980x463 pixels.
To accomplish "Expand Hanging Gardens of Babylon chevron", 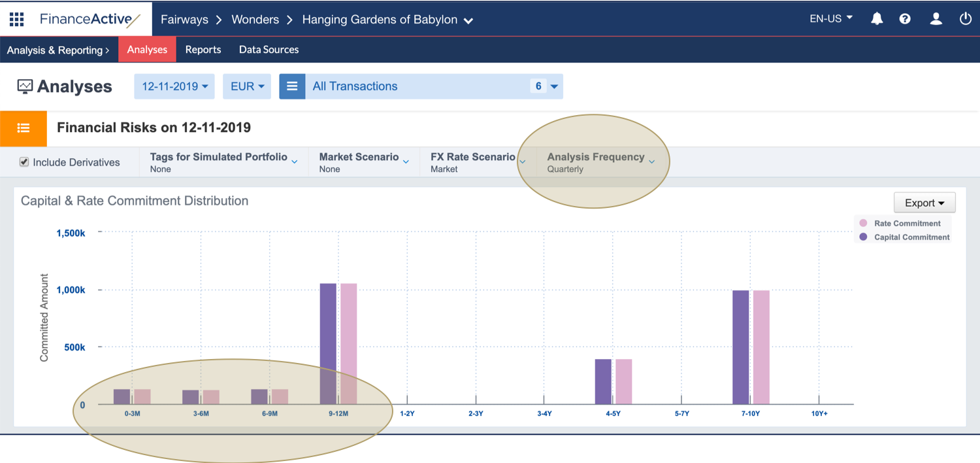I will point(468,21).
